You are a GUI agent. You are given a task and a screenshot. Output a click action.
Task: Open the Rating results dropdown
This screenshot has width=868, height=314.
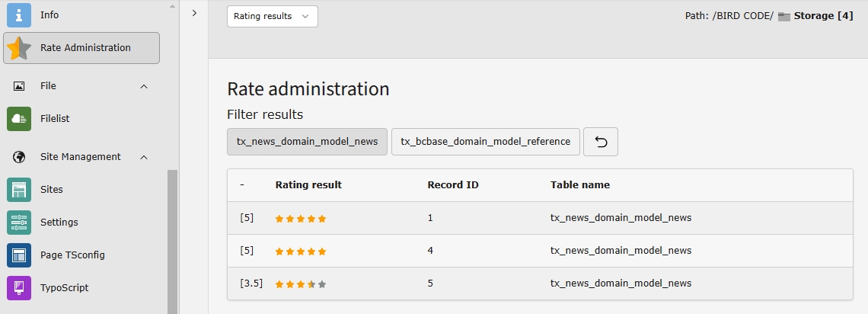272,16
